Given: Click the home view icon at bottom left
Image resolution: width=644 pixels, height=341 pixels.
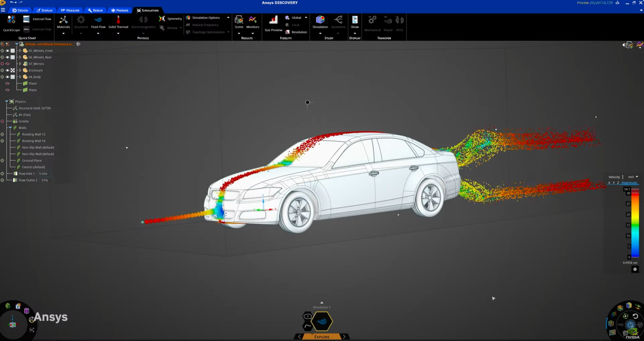Looking at the screenshot, I should [x=18, y=306].
